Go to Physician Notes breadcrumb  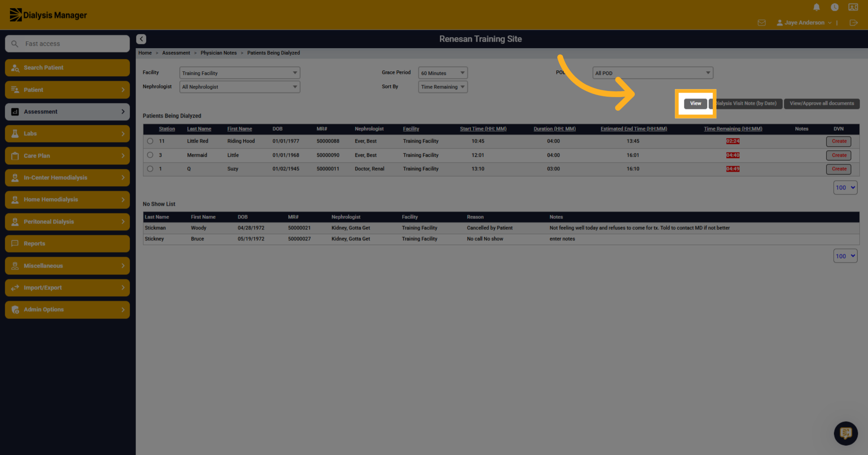pos(218,53)
